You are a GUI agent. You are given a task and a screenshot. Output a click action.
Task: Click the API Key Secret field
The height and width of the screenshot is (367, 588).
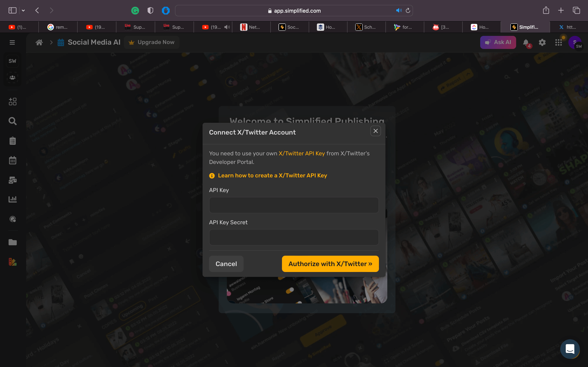coord(294,237)
